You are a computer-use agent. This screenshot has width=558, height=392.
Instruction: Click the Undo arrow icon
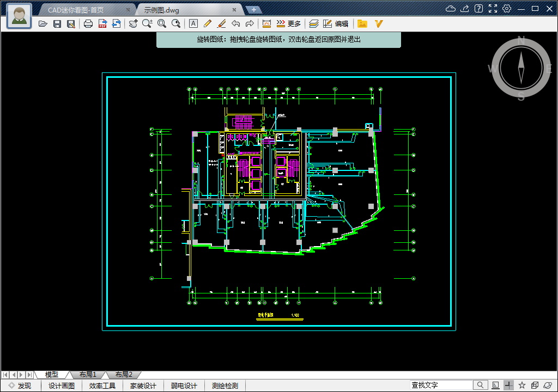point(235,24)
